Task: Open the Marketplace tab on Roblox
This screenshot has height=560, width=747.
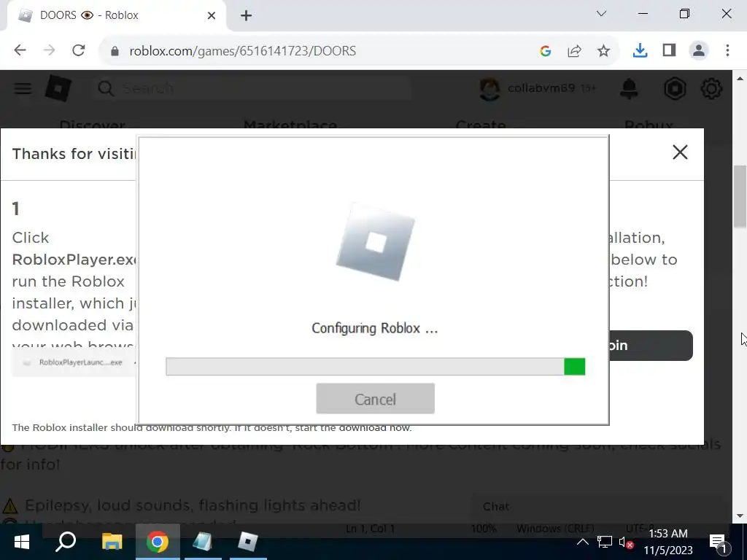Action: [290, 124]
